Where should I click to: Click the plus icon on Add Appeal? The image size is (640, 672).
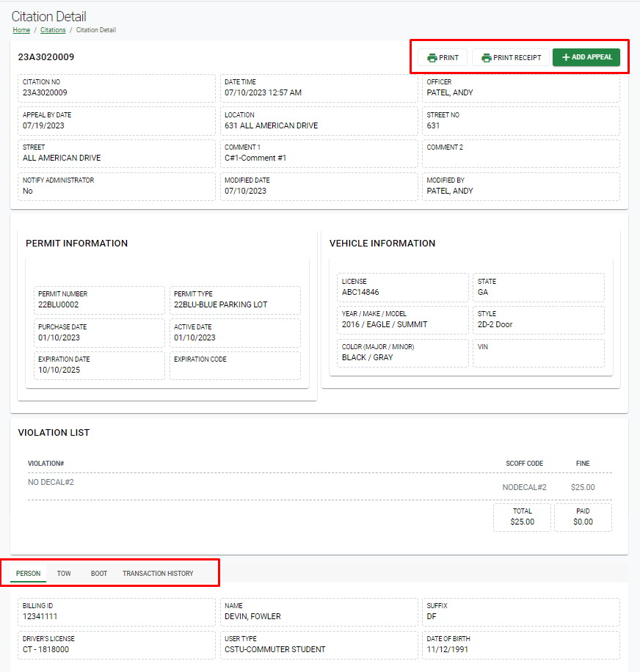click(x=567, y=56)
